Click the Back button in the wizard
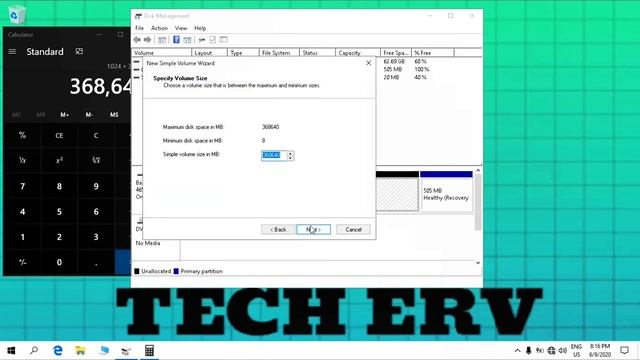 tap(278, 229)
